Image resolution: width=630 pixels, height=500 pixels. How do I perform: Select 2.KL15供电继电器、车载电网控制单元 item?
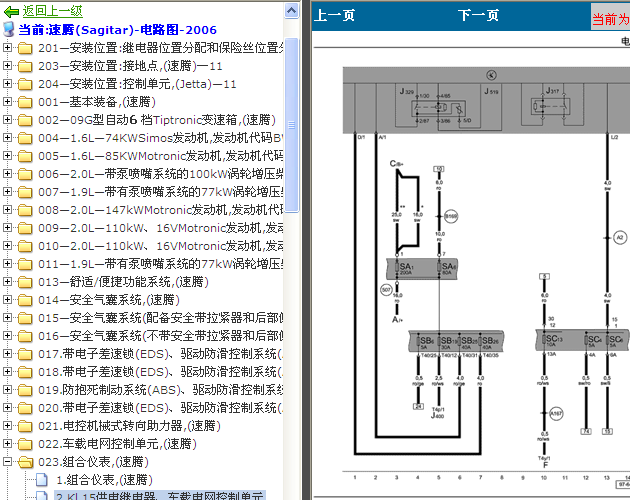pos(160,495)
